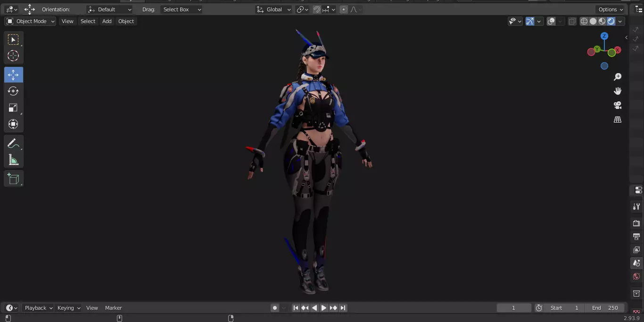Open the Add menu

107,21
